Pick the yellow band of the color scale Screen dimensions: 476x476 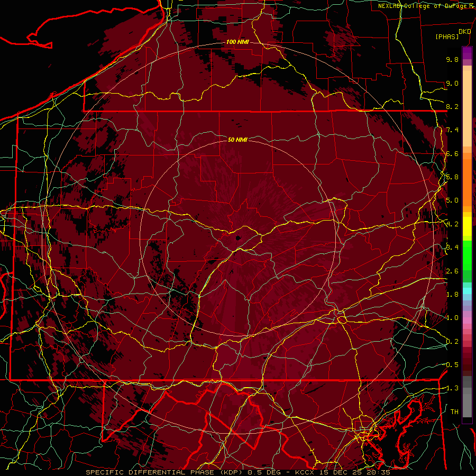[x=467, y=226]
